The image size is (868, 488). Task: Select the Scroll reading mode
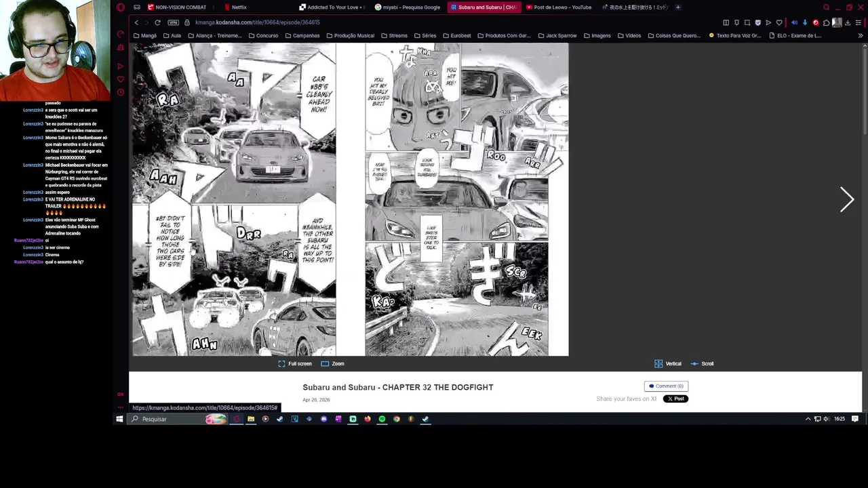pos(702,364)
